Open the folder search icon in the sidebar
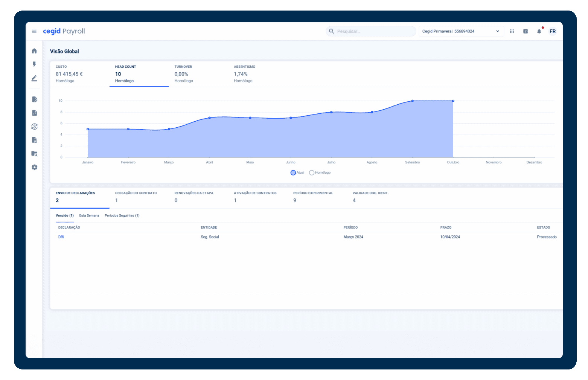 34,154
